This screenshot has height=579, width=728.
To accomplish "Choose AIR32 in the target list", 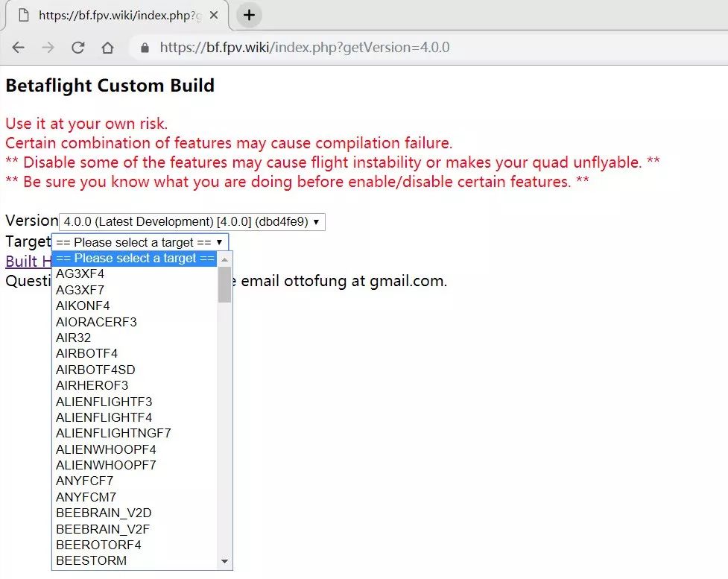I will pos(135,338).
